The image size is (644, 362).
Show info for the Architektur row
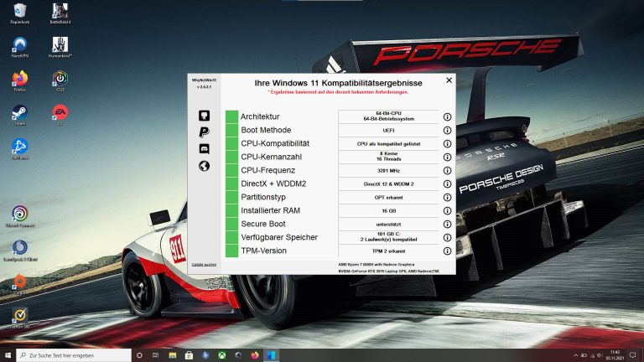[447, 117]
